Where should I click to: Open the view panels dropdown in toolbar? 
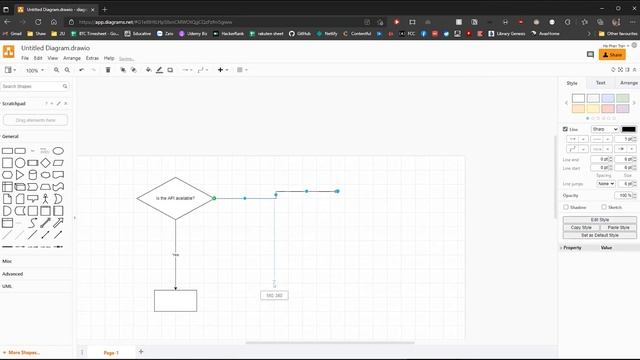[x=10, y=70]
